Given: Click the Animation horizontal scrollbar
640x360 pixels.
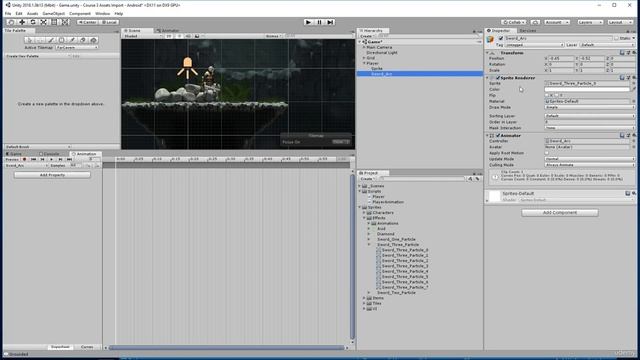Looking at the screenshot, I should tap(227, 348).
